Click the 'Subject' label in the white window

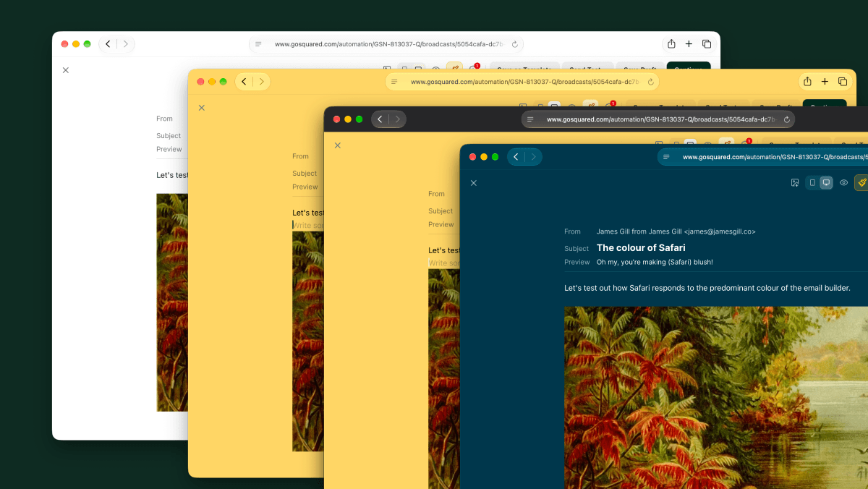click(x=169, y=136)
